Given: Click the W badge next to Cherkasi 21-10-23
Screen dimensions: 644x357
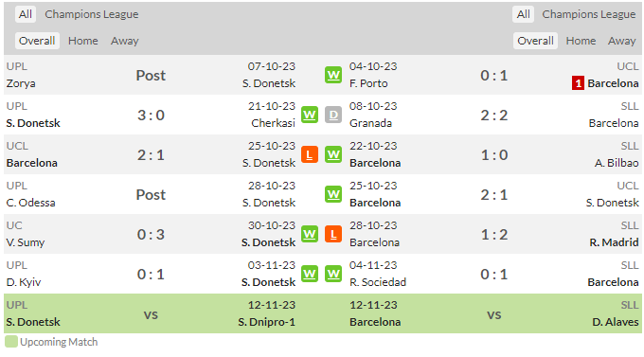Looking at the screenshot, I should point(310,115).
